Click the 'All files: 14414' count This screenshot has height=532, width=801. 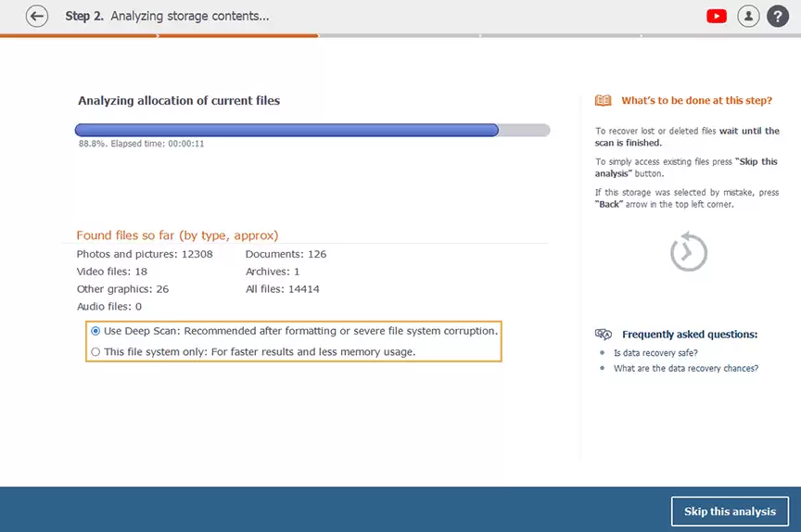(282, 289)
